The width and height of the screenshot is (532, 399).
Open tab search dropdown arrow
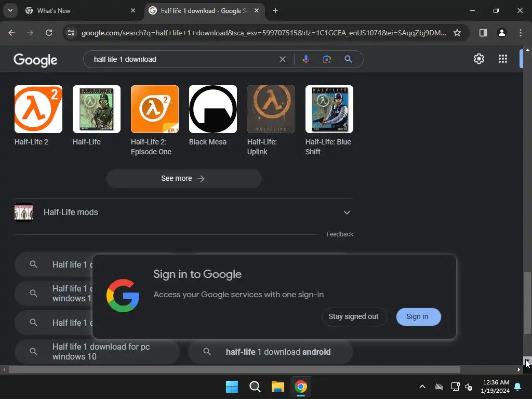(x=10, y=10)
